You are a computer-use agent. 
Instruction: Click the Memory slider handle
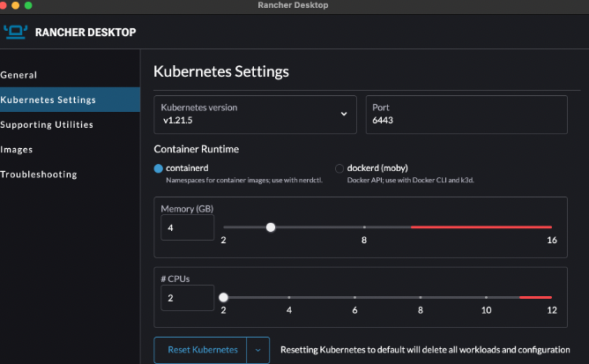(x=271, y=227)
